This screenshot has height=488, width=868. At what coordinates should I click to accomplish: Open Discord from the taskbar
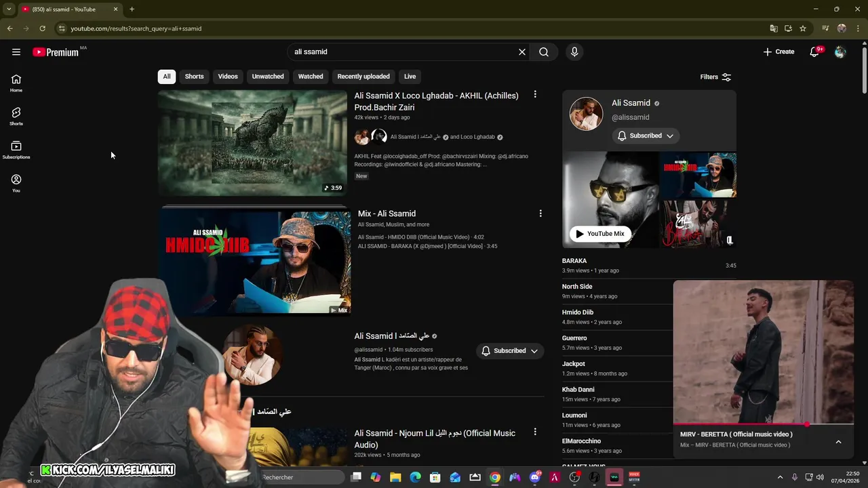point(535,477)
